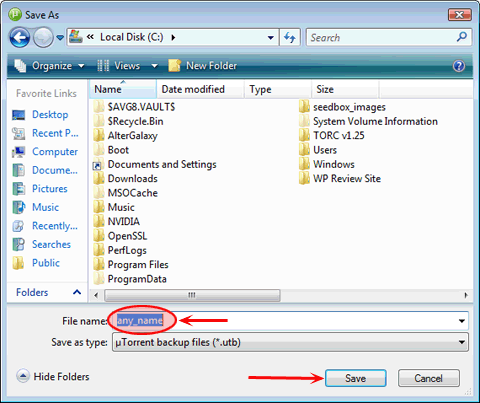Expand the Folders pane chevron
480x403 pixels.
pos(77,292)
